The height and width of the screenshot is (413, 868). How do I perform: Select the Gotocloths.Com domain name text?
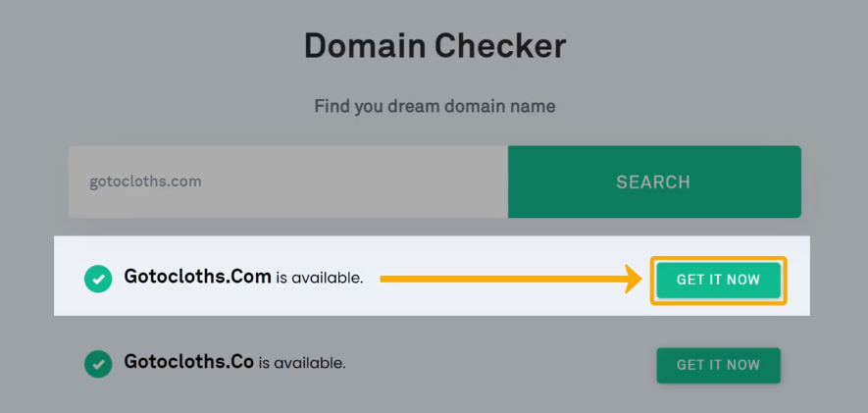[x=197, y=277]
